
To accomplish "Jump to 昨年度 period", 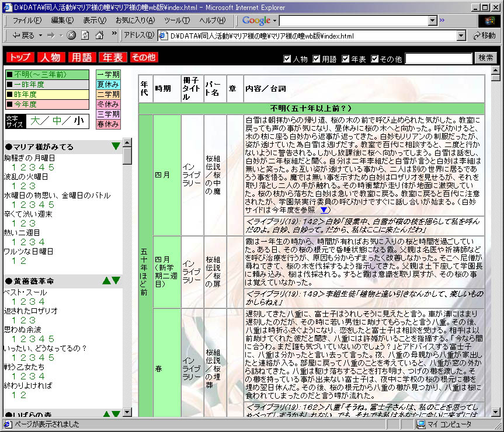I will point(47,95).
